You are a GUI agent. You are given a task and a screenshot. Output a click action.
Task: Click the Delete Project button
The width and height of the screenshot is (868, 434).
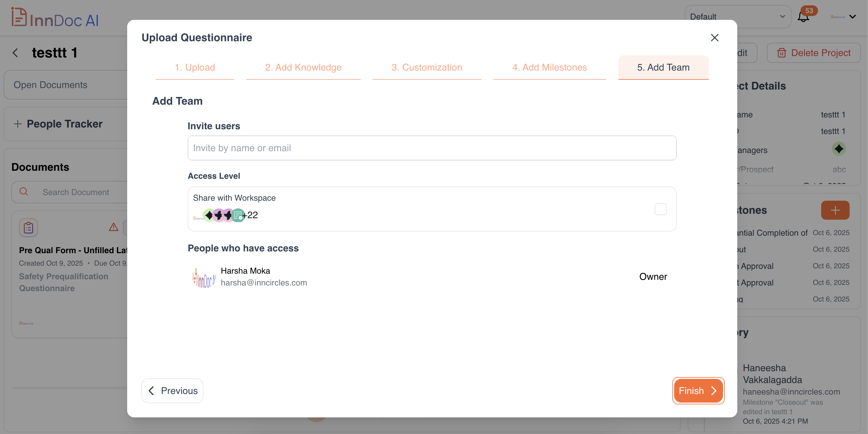click(x=813, y=53)
